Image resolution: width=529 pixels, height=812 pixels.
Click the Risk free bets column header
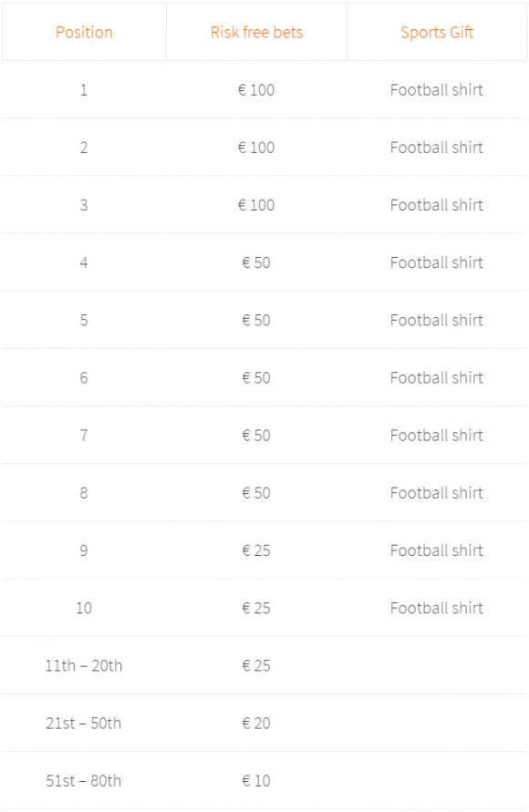(x=256, y=32)
